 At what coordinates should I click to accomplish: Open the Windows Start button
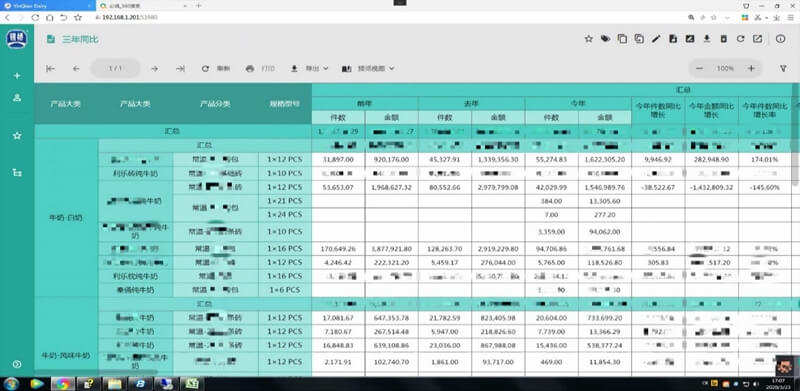click(11, 384)
